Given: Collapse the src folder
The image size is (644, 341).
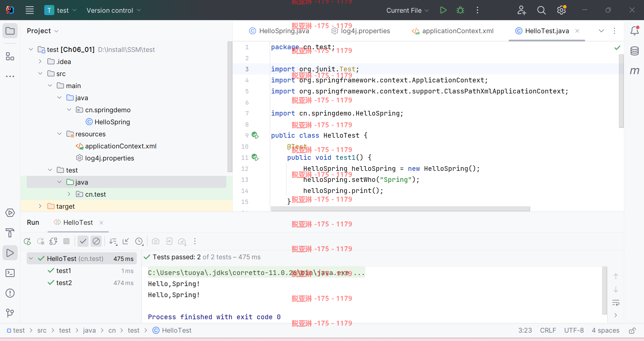Looking at the screenshot, I should pos(40,73).
